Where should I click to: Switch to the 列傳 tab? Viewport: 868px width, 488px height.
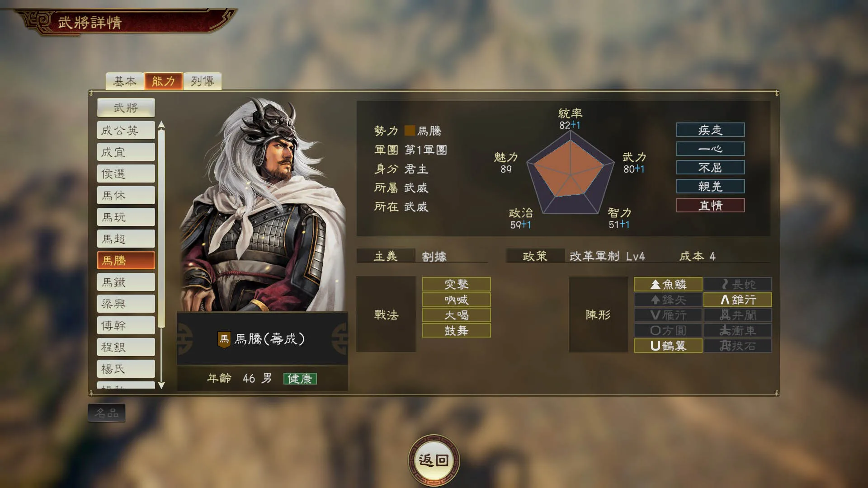pyautogui.click(x=202, y=81)
